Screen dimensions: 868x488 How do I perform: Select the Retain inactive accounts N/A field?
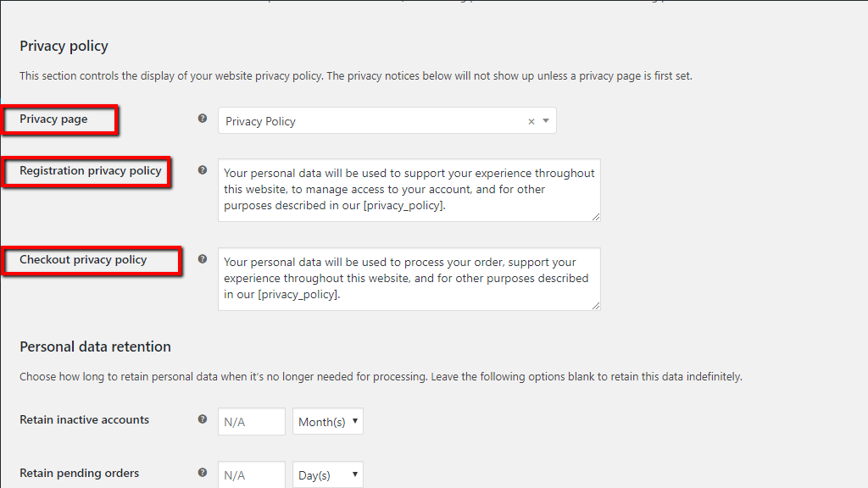pyautogui.click(x=251, y=421)
